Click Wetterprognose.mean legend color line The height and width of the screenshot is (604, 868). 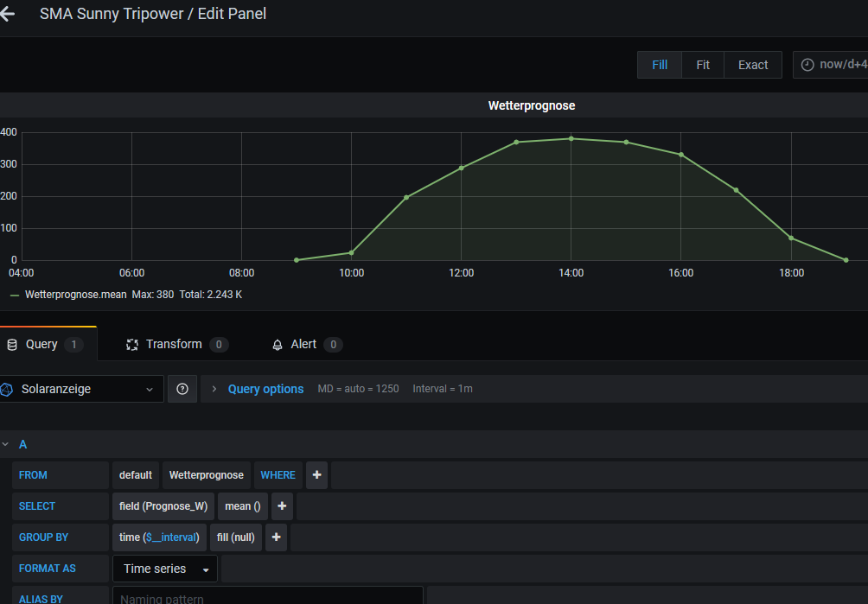(15, 295)
